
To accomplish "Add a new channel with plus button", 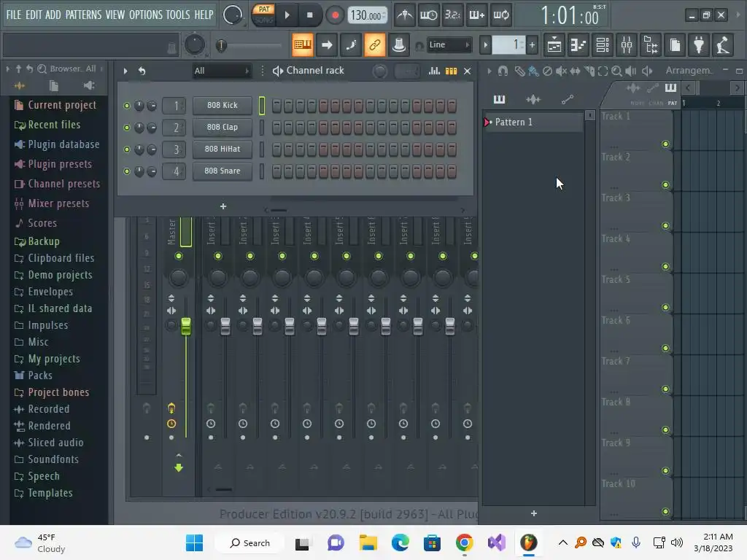I will pyautogui.click(x=223, y=206).
